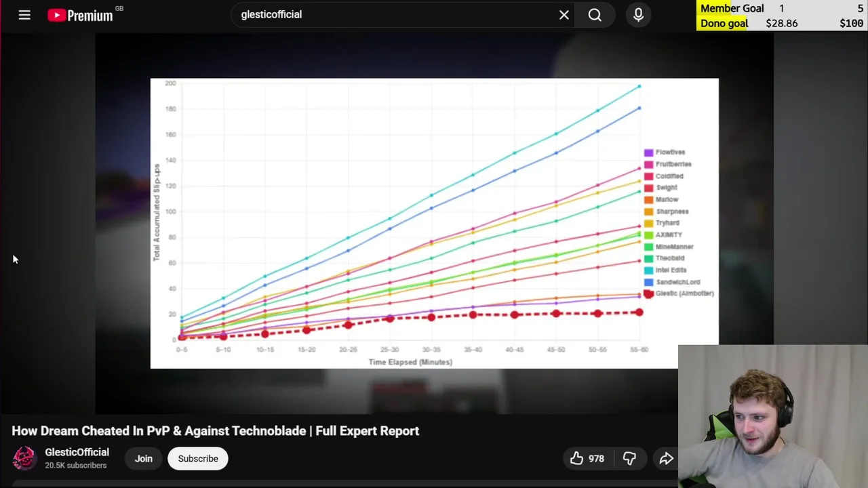Subscribe to the GlesticOfficial channel
Viewport: 868px width, 488px height.
(198, 459)
